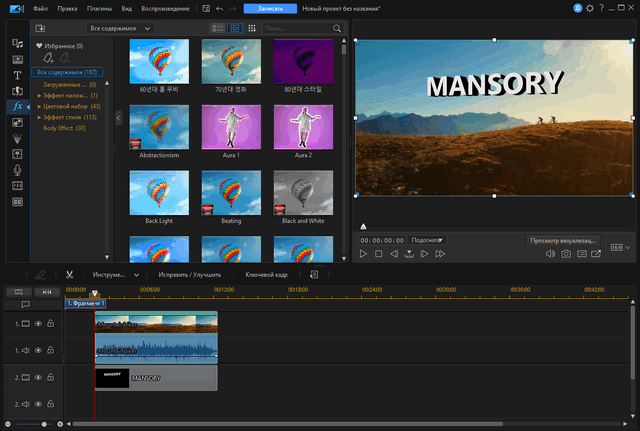The height and width of the screenshot is (431, 640).
Task: Open the "Воспроизведение" menu
Action: click(162, 8)
